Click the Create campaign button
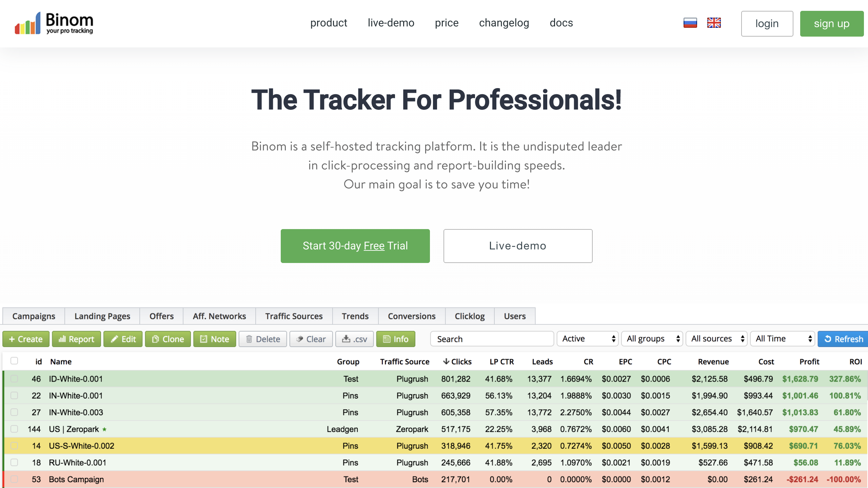868x488 pixels. 26,339
